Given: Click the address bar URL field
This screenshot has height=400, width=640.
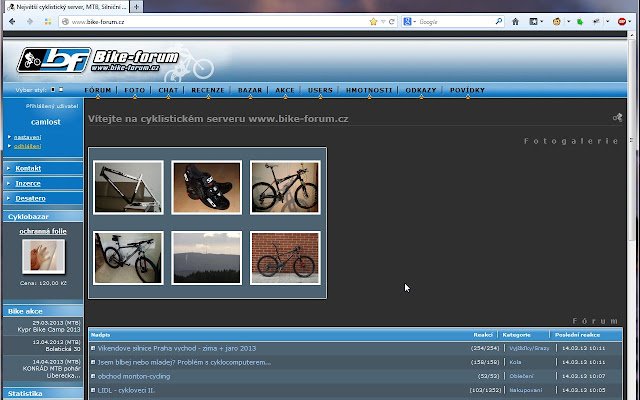Looking at the screenshot, I should point(220,22).
